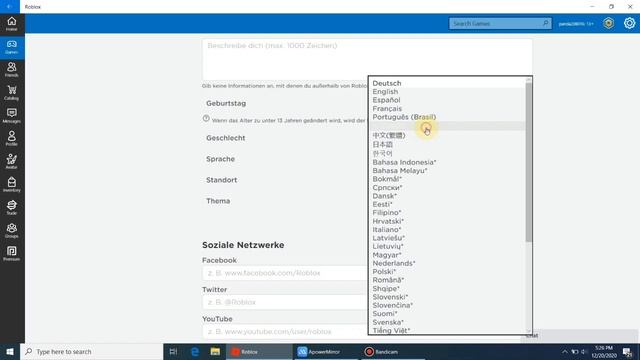Open the Avatar sidebar icon
Image resolution: width=640 pixels, height=360 pixels.
11,161
